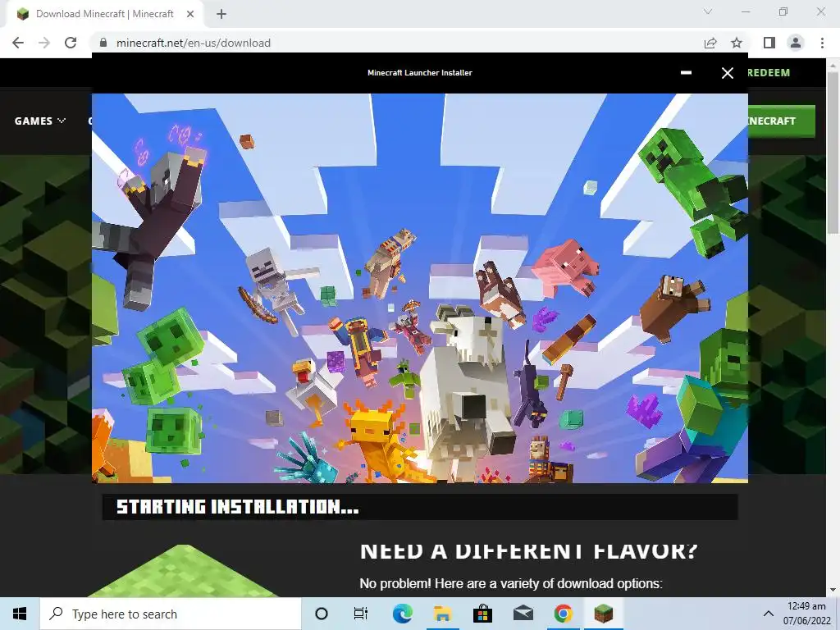Screen dimensions: 840x630
Task: Open Chrome's three-dot menu
Action: click(x=822, y=43)
